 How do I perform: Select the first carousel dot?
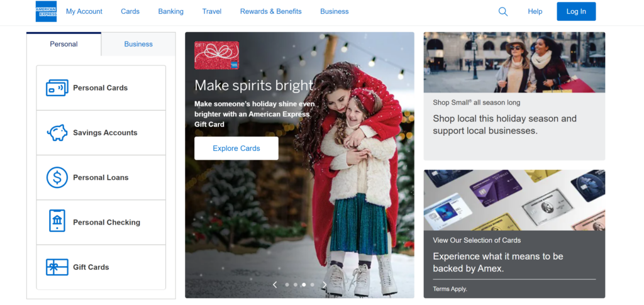pos(287,284)
